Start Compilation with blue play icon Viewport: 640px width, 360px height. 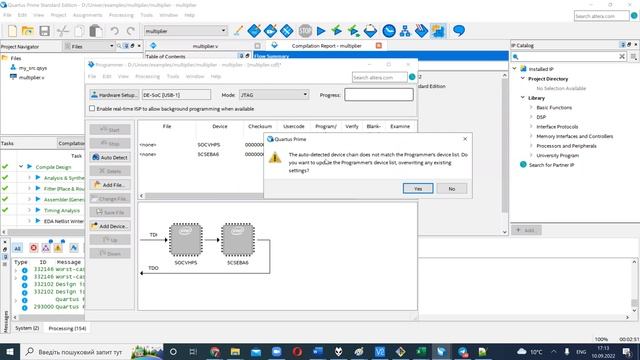coord(321,31)
